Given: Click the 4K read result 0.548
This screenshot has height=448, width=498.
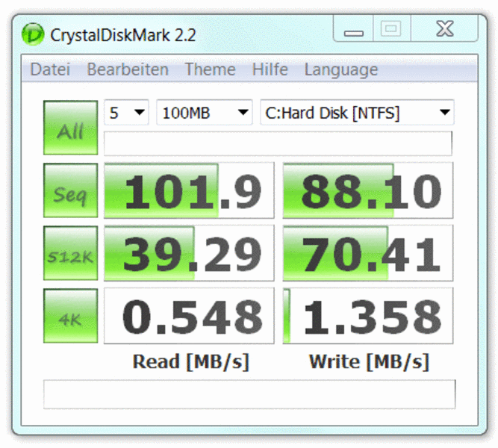Looking at the screenshot, I should click(189, 316).
